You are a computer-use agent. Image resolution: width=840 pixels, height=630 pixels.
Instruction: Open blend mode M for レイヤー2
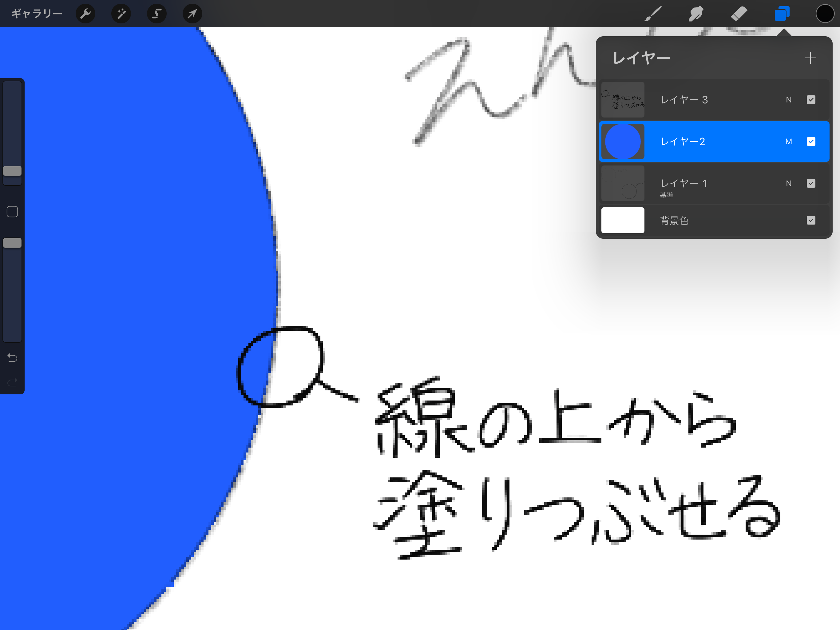(x=789, y=142)
